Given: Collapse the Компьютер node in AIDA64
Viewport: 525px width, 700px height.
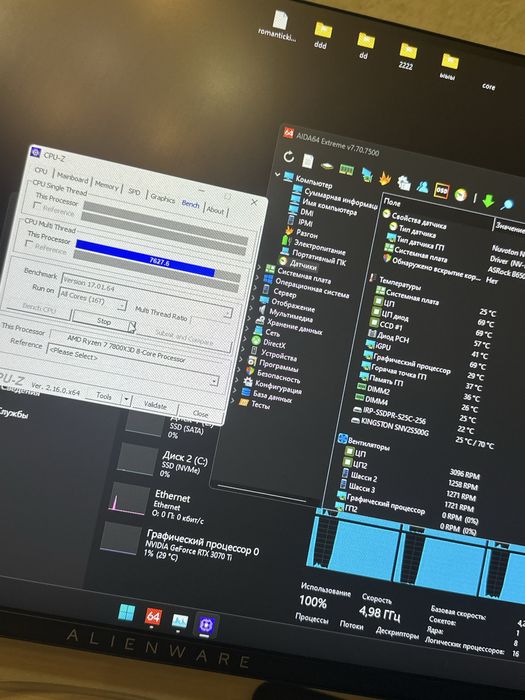Looking at the screenshot, I should (277, 174).
